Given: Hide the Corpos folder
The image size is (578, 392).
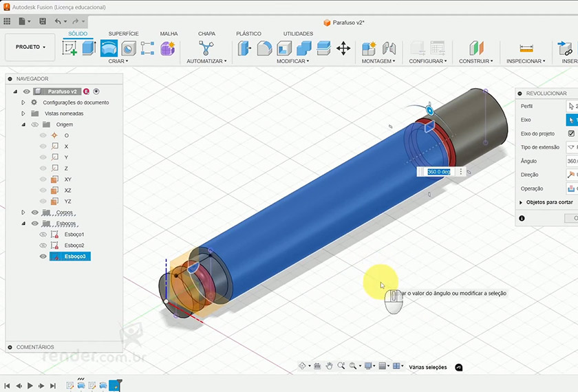Looking at the screenshot, I should (35, 213).
